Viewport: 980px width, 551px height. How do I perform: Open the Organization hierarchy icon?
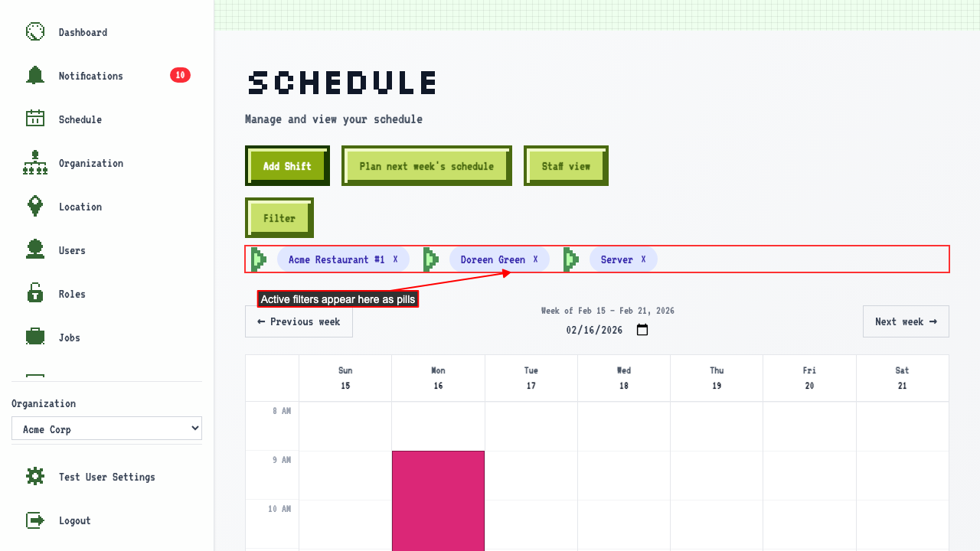[x=35, y=163]
